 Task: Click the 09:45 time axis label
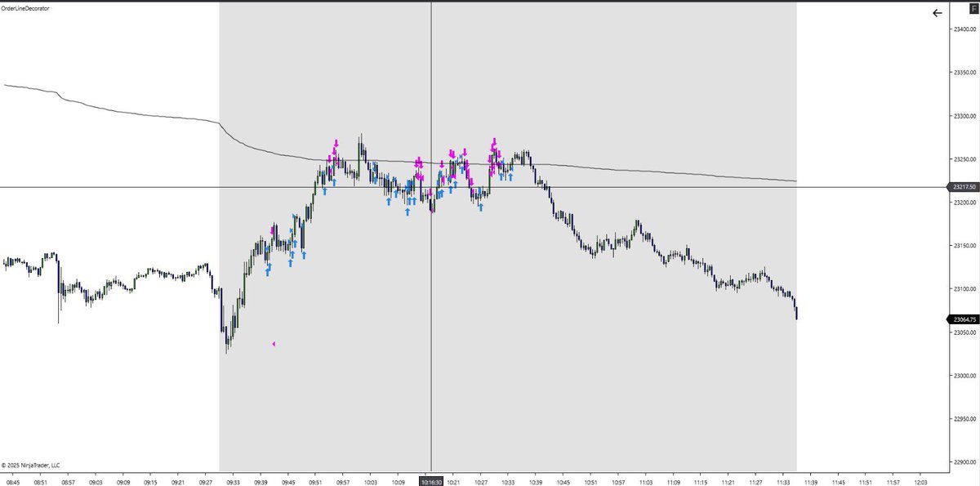click(x=287, y=482)
